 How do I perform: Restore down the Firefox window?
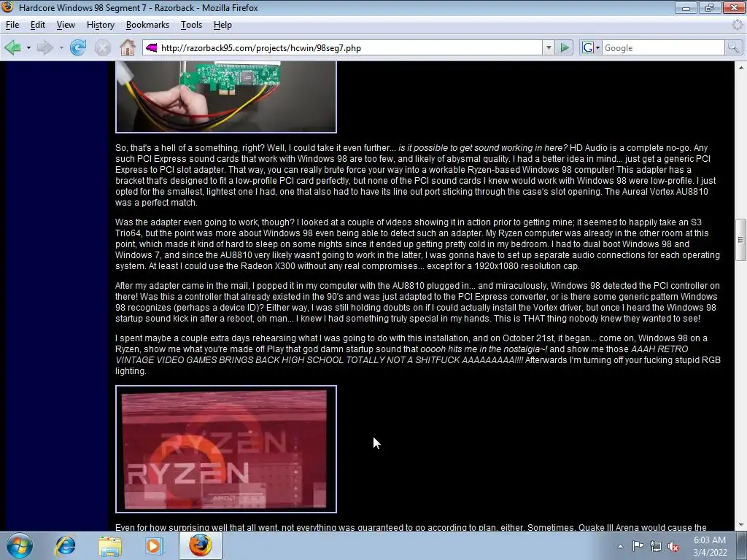click(x=710, y=7)
